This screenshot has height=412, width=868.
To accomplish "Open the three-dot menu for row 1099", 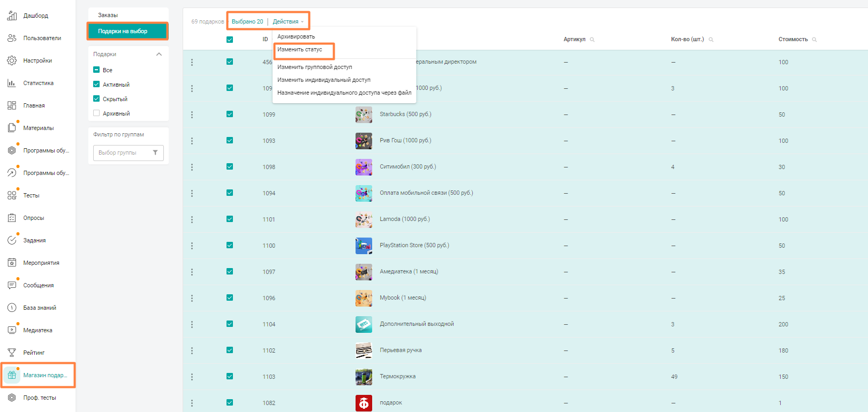I will pos(192,115).
